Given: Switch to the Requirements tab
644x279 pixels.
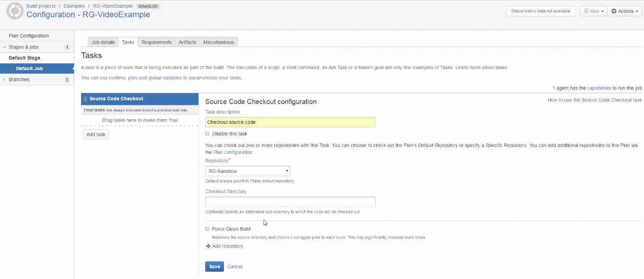Looking at the screenshot, I should tap(156, 42).
